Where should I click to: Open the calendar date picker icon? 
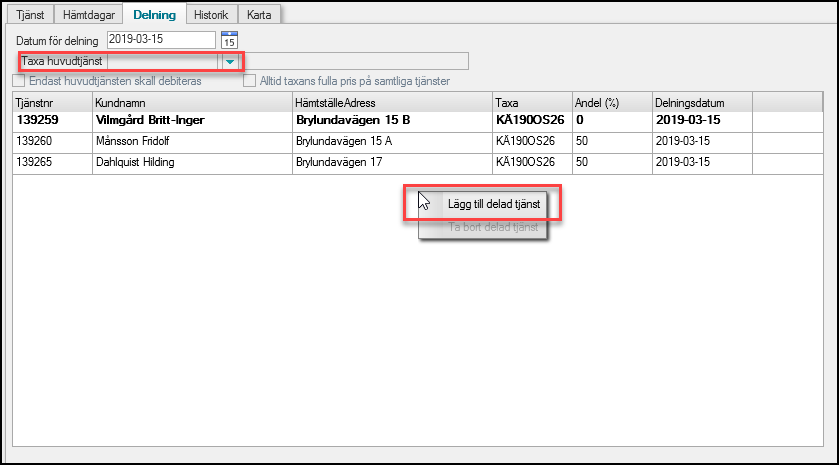[x=229, y=40]
